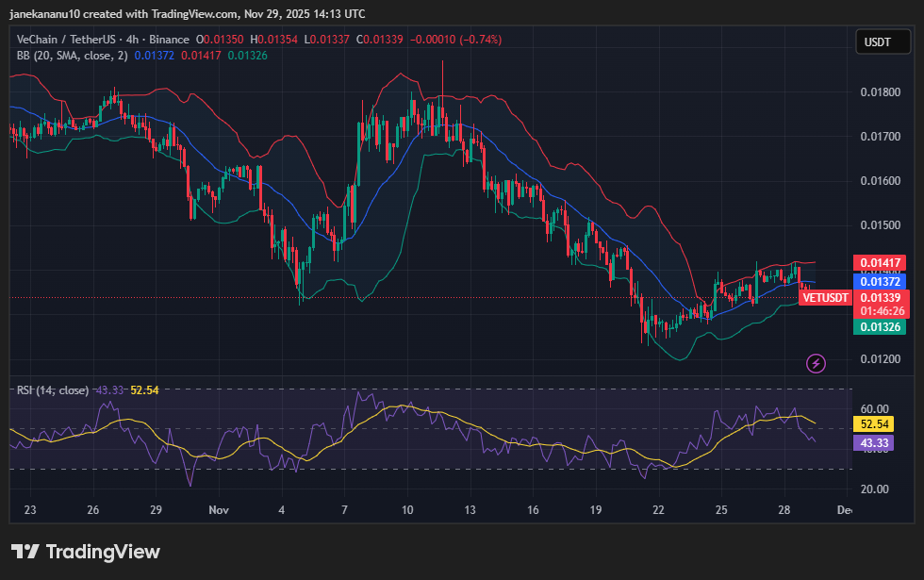The image size is (924, 580).
Task: Click the 10 date label on time axis
Action: pos(407,510)
